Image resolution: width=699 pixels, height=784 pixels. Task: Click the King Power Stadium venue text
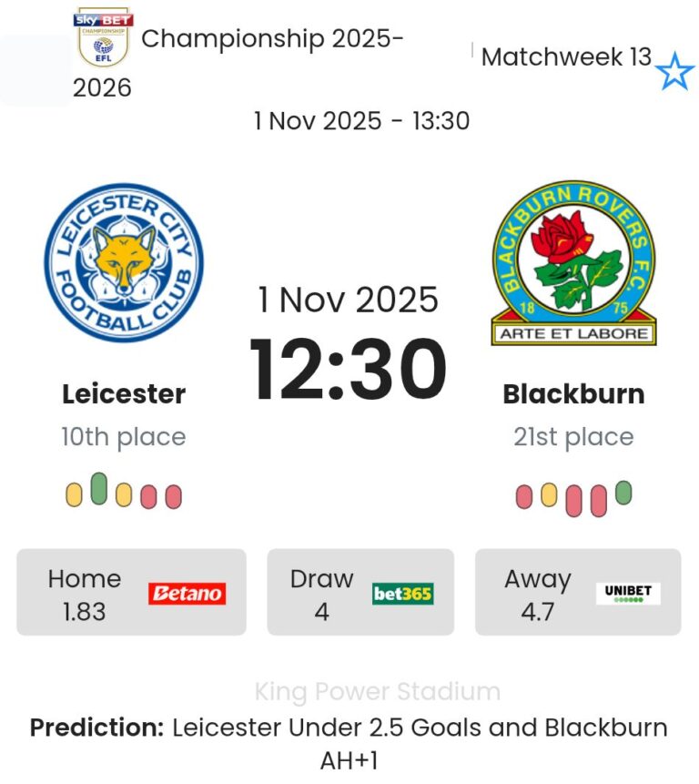pos(378,691)
